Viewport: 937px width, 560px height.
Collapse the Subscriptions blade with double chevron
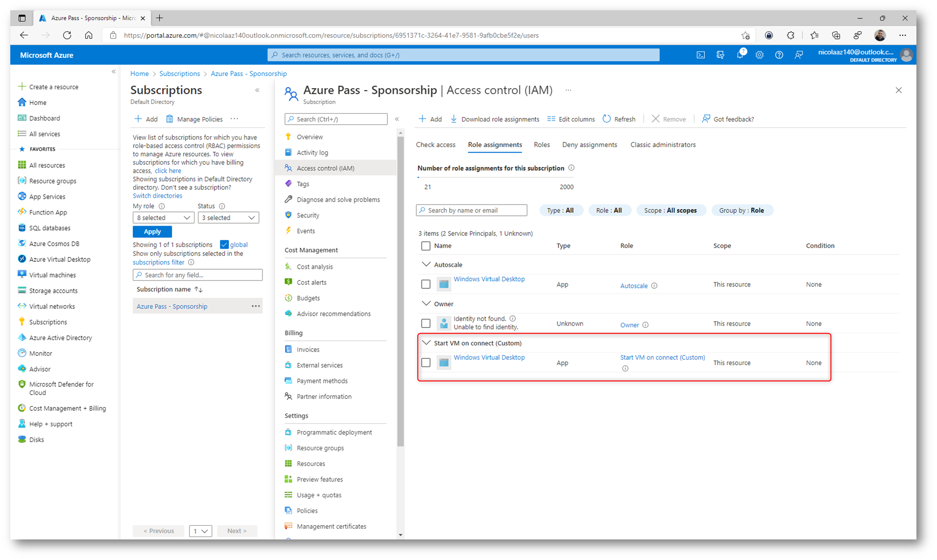click(257, 90)
